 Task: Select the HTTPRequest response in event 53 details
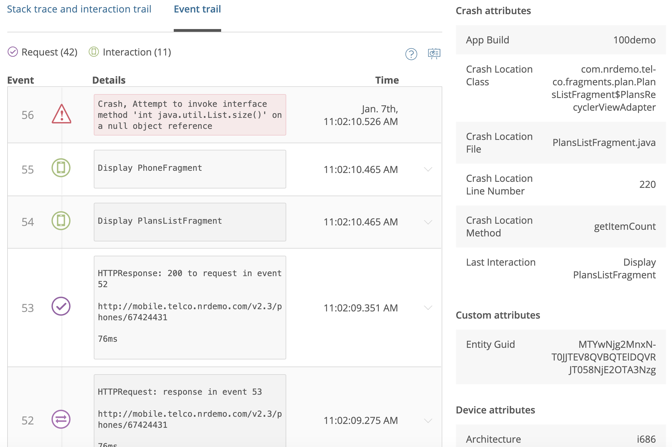coord(190,411)
